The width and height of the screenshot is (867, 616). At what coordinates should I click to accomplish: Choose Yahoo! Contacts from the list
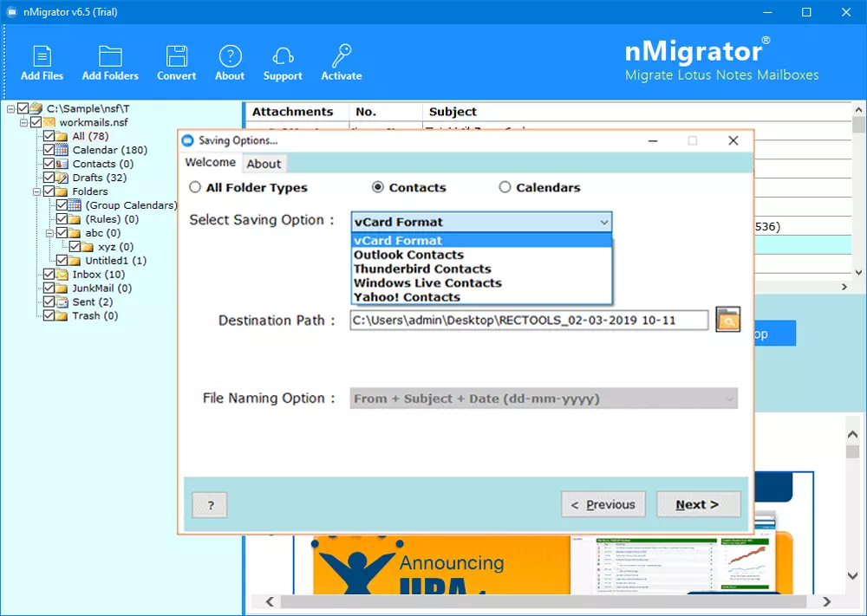481,297
